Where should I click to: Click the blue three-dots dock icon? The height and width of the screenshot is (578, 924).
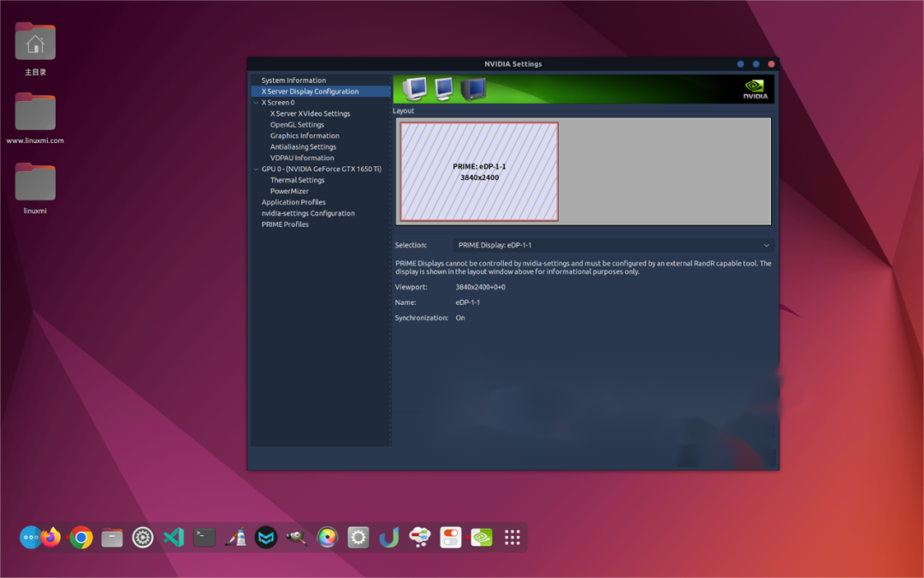(x=29, y=537)
